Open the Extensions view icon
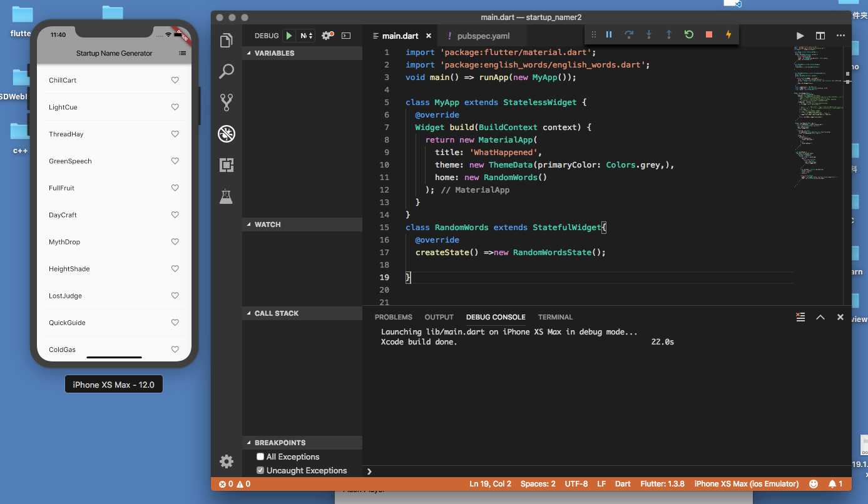 [227, 165]
